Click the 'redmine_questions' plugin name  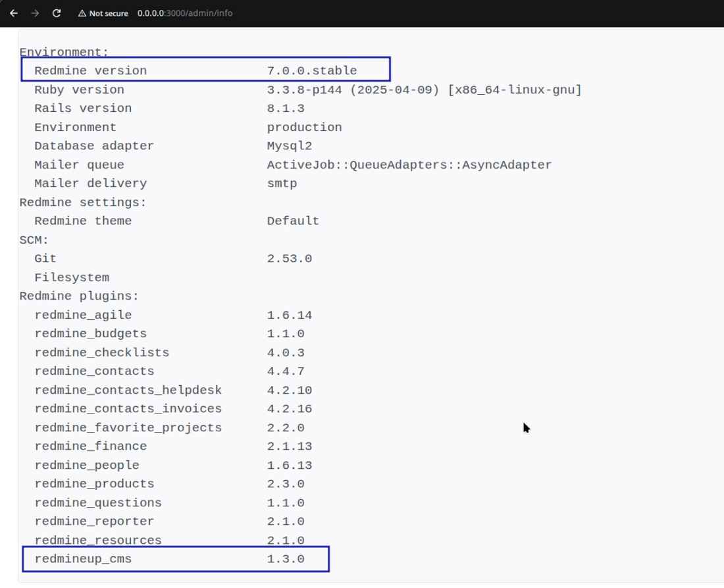tap(98, 502)
